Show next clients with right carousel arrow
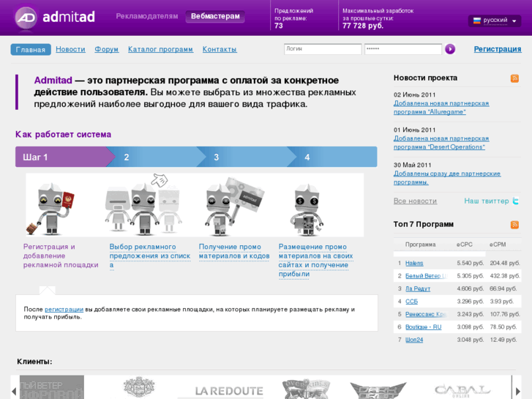The height and width of the screenshot is (399, 532). click(x=518, y=391)
